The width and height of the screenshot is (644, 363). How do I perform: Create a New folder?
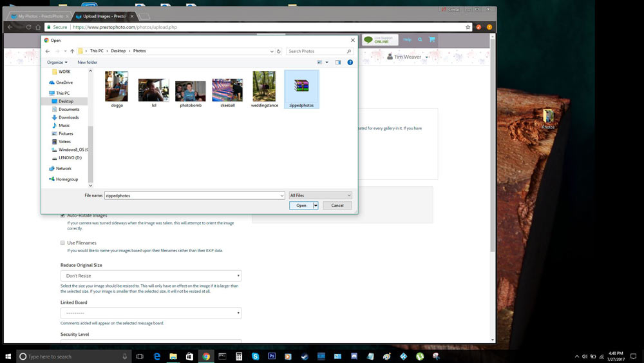pos(88,63)
